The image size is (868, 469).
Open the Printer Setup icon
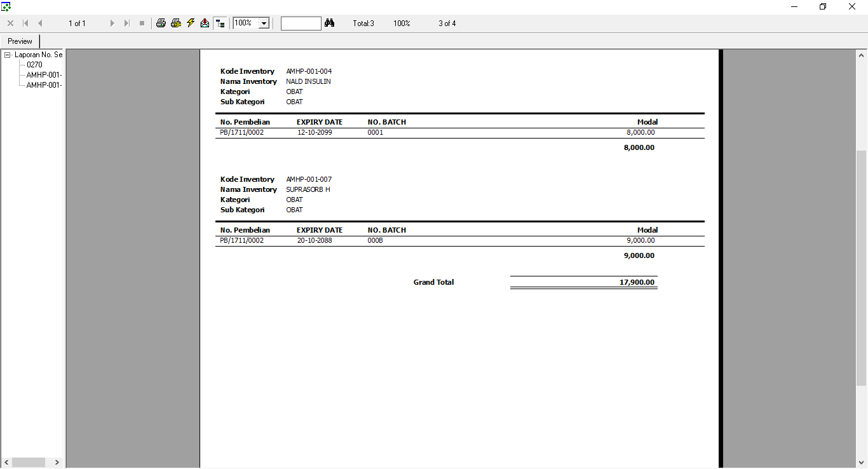pos(176,24)
